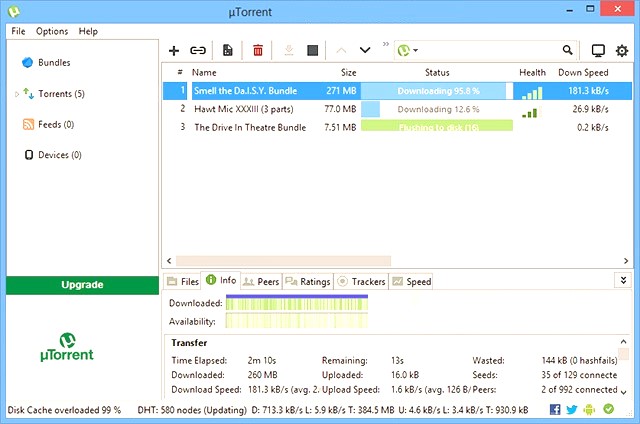The image size is (640, 424).
Task: Move torrent down the queue arrow
Action: 365,50
